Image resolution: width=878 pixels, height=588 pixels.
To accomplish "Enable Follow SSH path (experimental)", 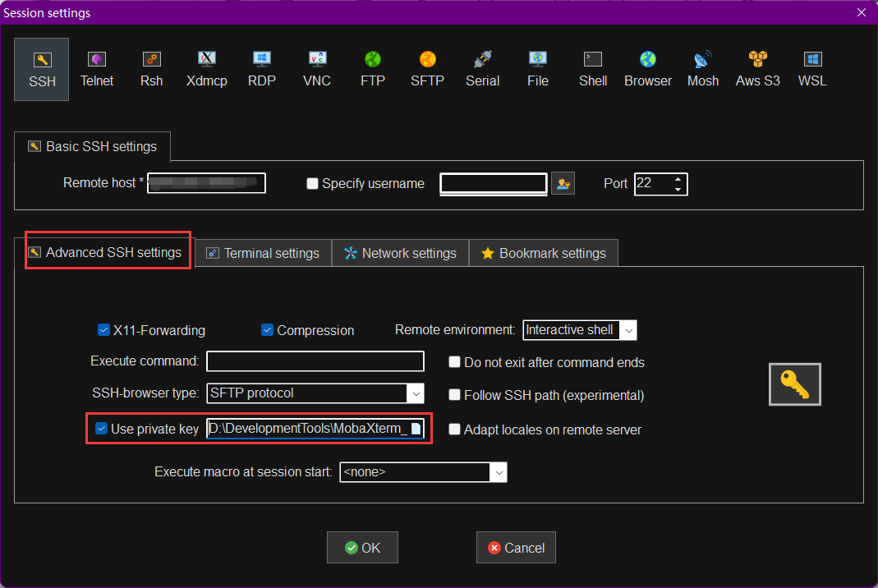I will coord(455,395).
